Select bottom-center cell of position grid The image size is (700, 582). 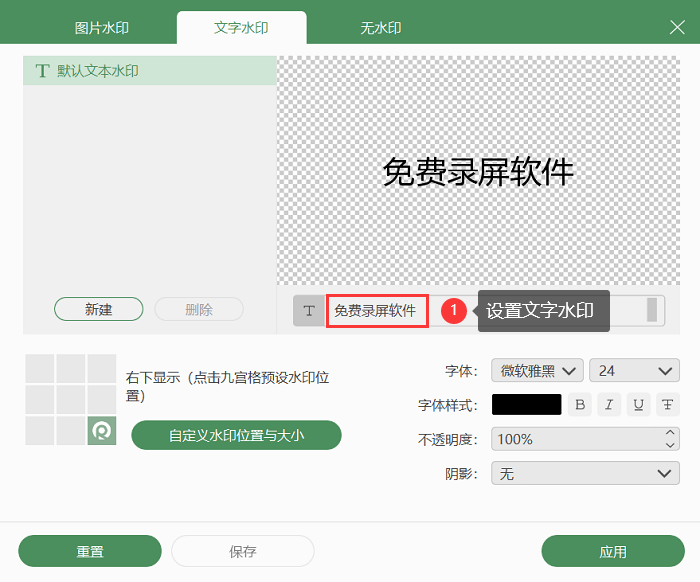[x=71, y=431]
